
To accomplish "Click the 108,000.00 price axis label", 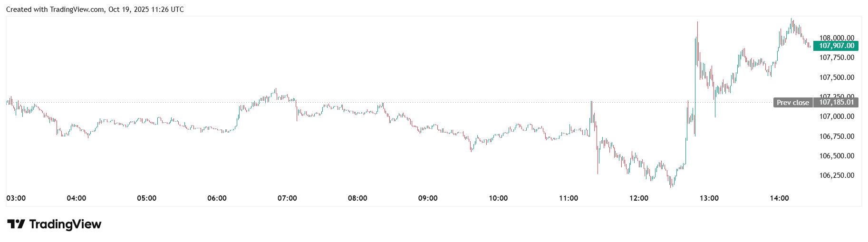I will tap(837, 38).
